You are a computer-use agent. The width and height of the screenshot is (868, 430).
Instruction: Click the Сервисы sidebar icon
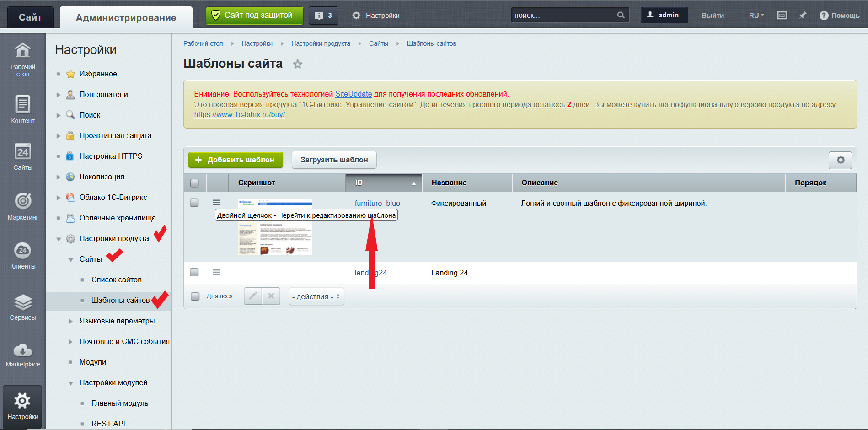pyautogui.click(x=22, y=307)
